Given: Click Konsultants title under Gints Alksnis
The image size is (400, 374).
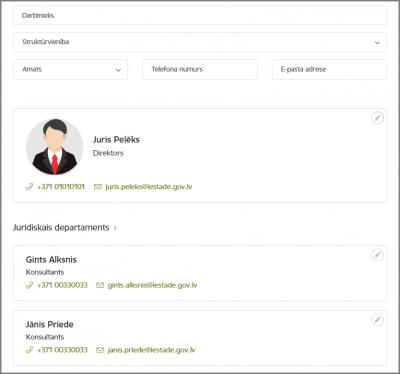Looking at the screenshot, I should pyautogui.click(x=45, y=272).
